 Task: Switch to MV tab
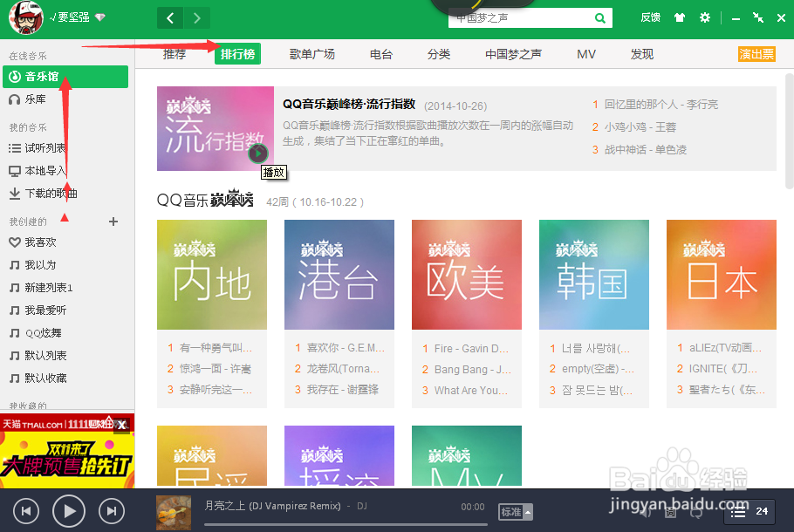[x=586, y=54]
